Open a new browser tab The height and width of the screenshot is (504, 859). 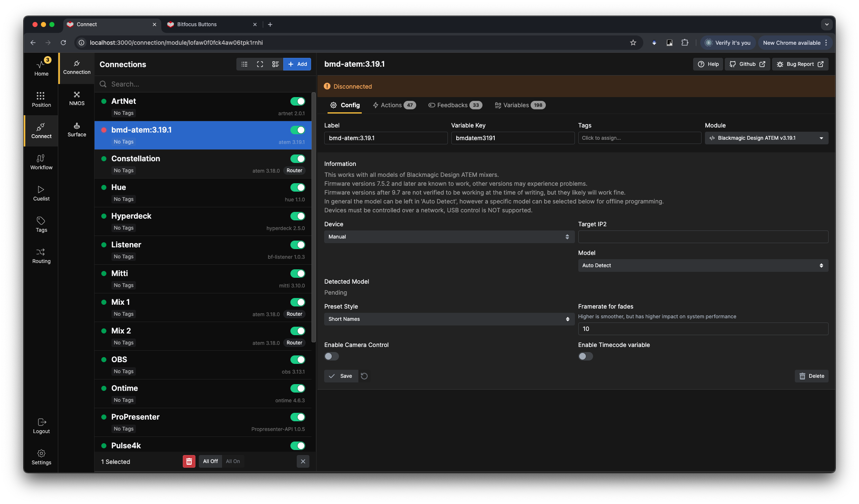pyautogui.click(x=270, y=24)
